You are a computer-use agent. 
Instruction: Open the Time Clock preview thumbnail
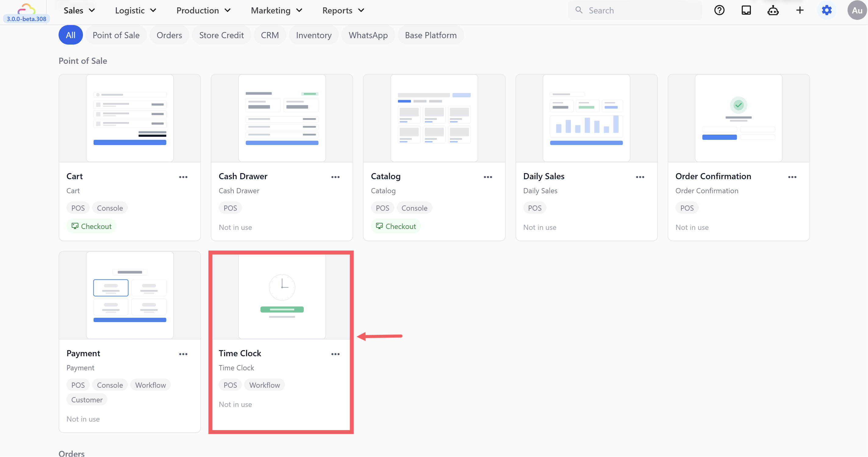[282, 296]
